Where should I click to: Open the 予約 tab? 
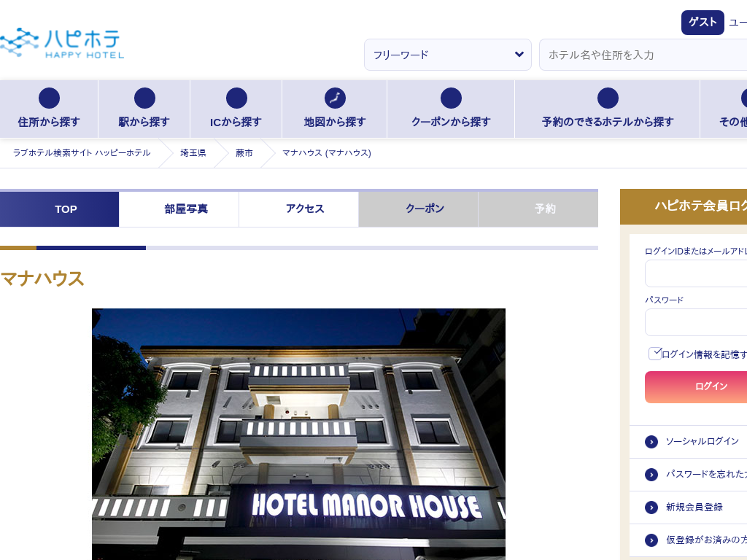(538, 209)
